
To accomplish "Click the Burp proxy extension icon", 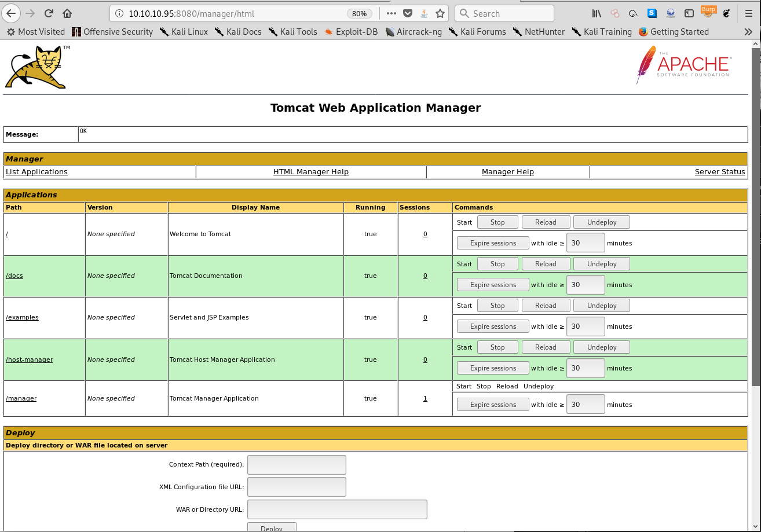I will (x=708, y=12).
